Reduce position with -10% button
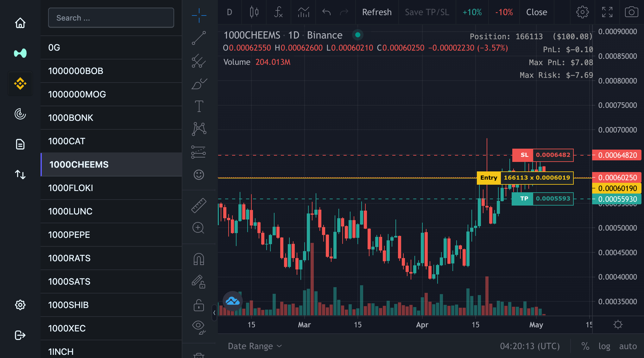Viewport: 644px width, 358px height. tap(504, 12)
